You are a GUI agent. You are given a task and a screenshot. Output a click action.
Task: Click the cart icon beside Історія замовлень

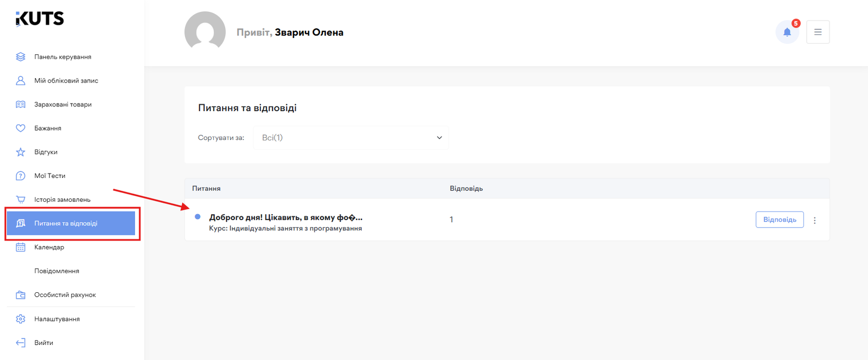21,200
